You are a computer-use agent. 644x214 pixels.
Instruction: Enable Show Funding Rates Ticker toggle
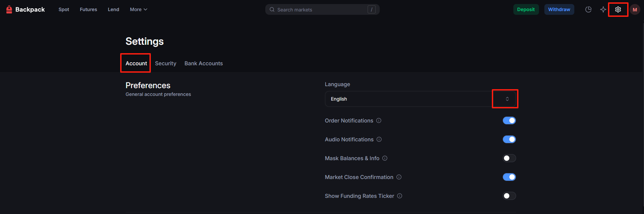tap(509, 196)
